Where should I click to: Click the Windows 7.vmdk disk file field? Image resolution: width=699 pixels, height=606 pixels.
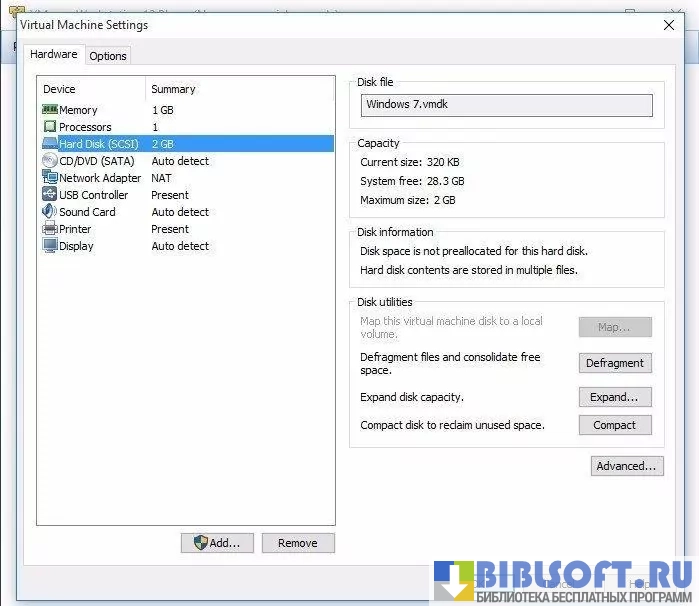(x=506, y=105)
